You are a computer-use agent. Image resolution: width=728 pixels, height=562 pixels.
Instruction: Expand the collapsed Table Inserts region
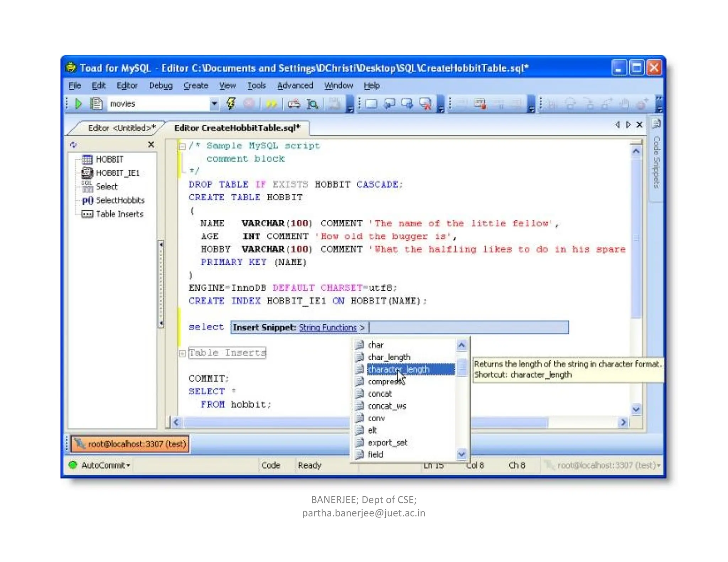pyautogui.click(x=182, y=353)
